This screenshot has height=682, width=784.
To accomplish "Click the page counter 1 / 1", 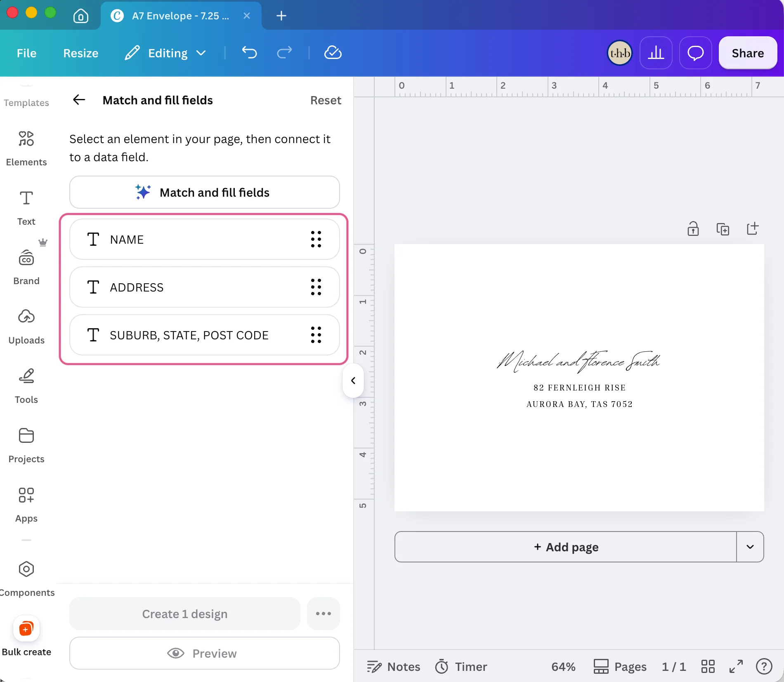I will pyautogui.click(x=673, y=666).
